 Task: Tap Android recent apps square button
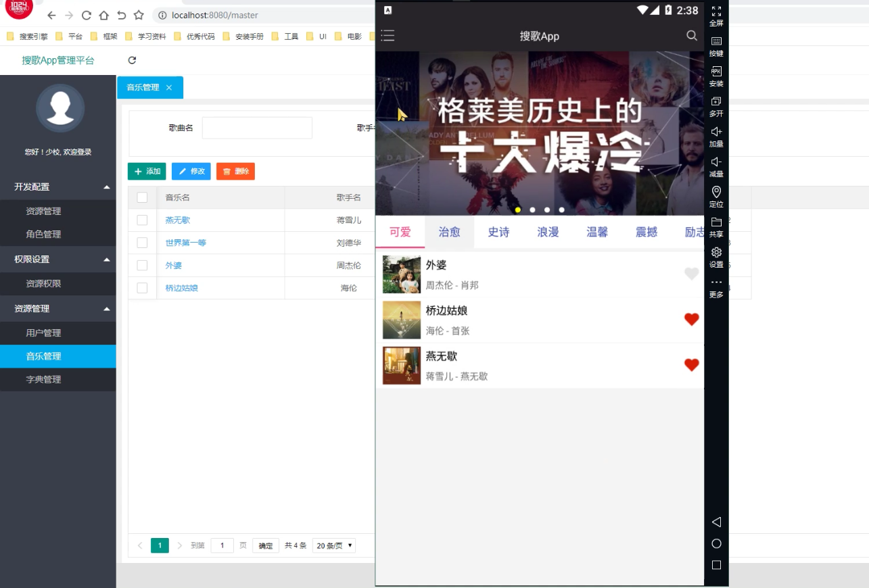716,565
